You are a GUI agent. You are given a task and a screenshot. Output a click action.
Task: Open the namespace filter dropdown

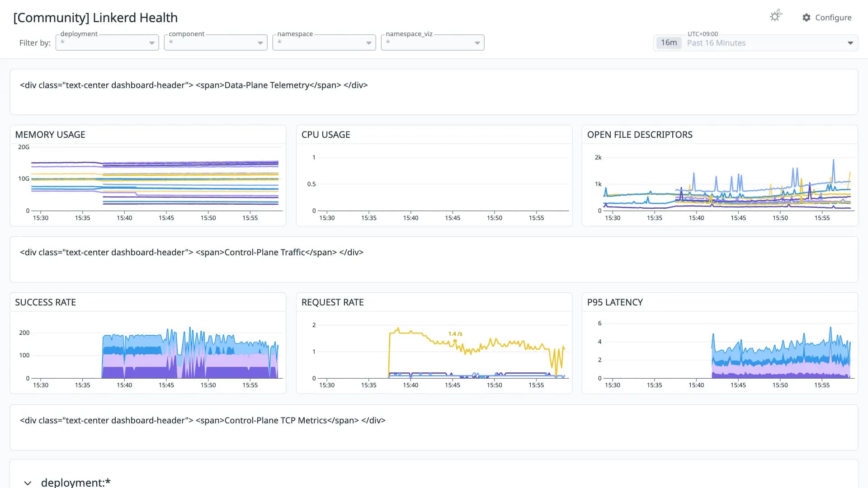pos(324,42)
